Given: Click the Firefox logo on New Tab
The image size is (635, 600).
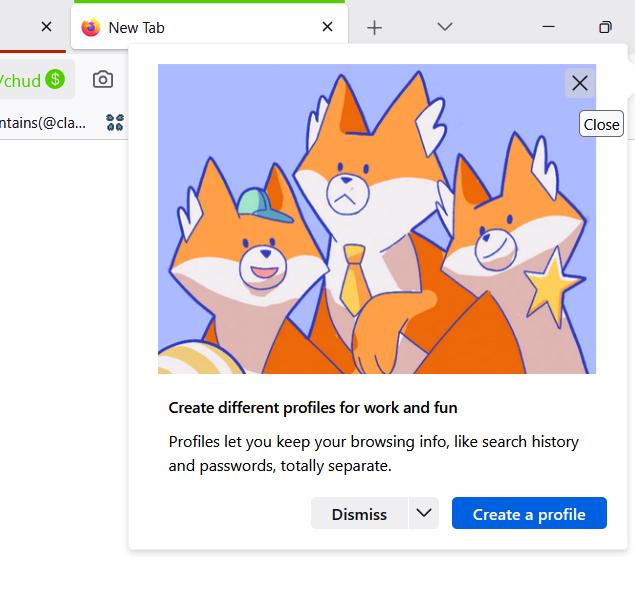Looking at the screenshot, I should click(91, 27).
